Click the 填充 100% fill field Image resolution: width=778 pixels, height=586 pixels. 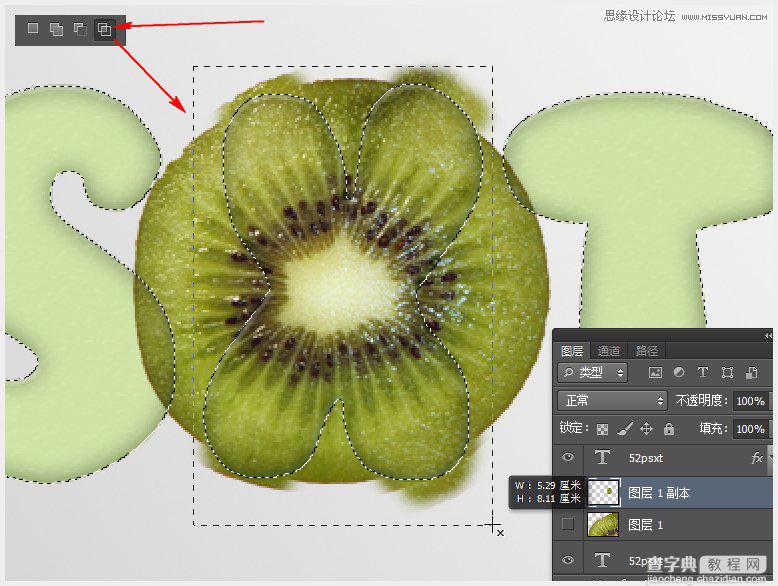click(751, 429)
